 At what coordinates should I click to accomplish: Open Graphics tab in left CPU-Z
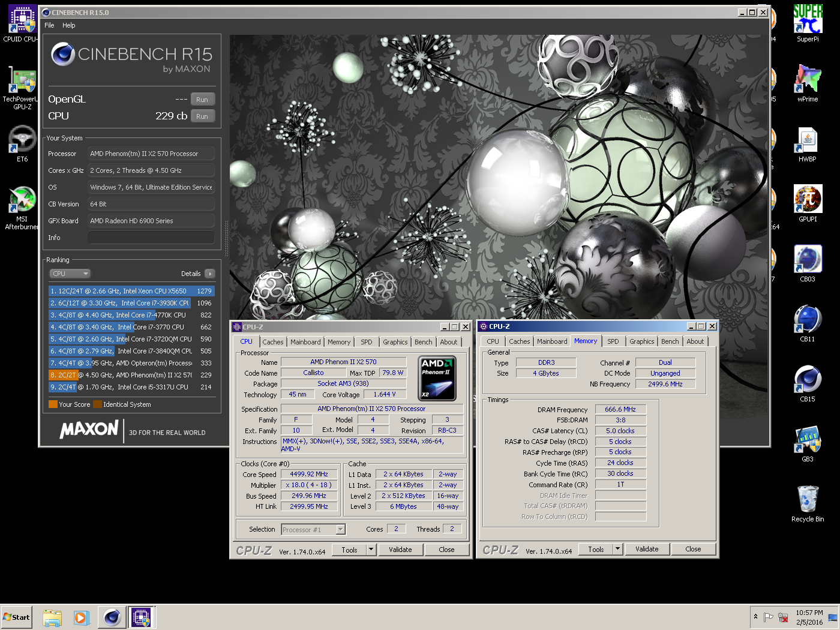(x=395, y=342)
